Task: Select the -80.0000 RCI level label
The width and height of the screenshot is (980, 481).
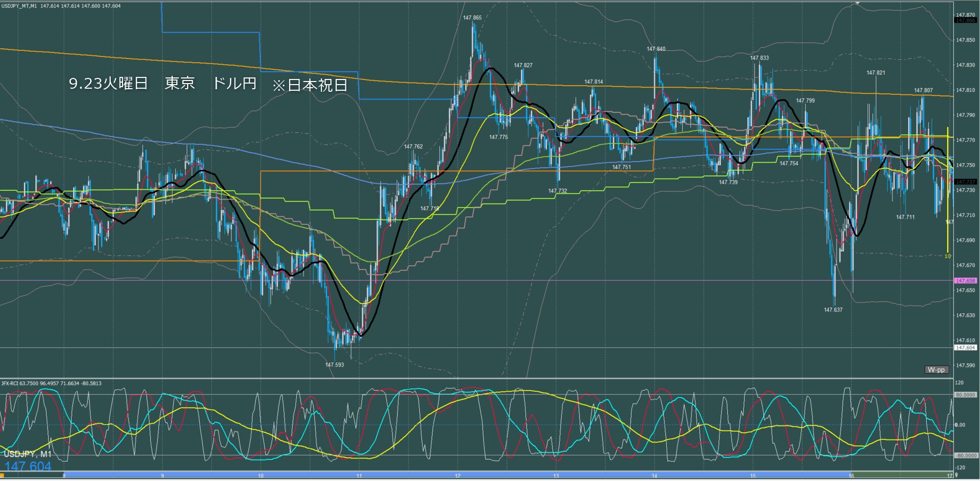Action: click(x=965, y=455)
